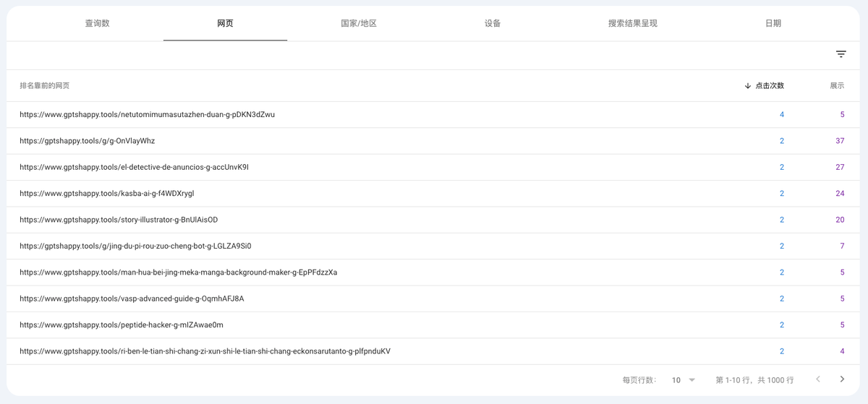Go to next page of results
The width and height of the screenshot is (868, 404).
tap(842, 379)
